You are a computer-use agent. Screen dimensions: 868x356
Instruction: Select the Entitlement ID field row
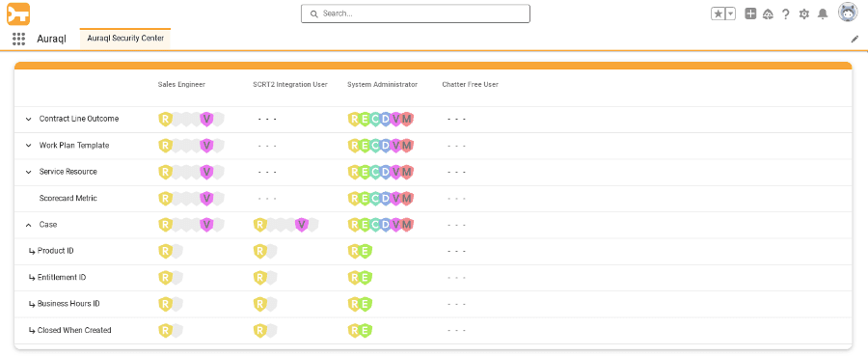[x=433, y=278]
